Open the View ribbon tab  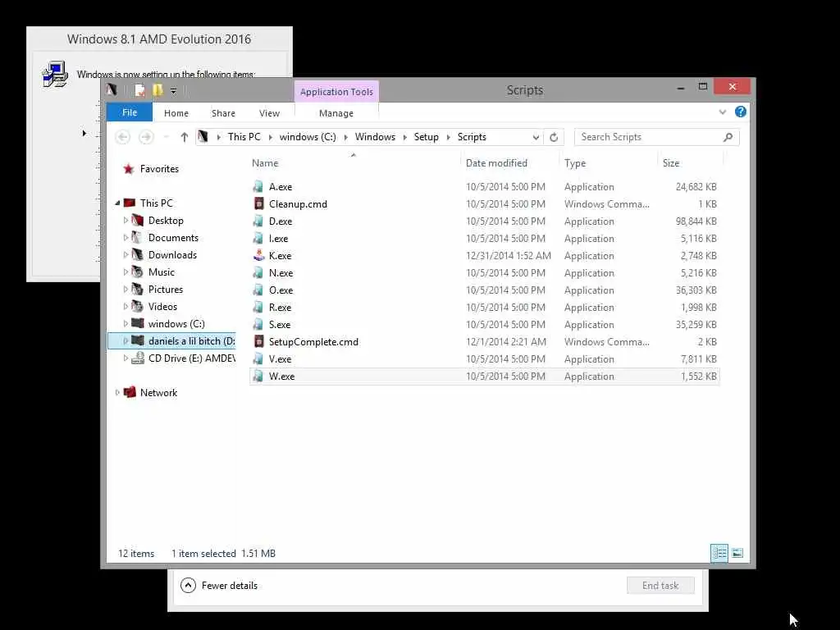point(269,113)
